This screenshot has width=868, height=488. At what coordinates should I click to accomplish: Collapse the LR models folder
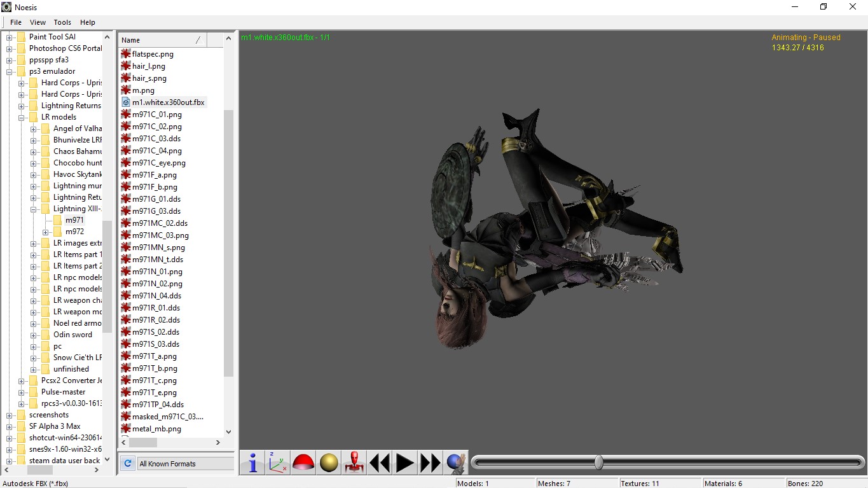pos(21,116)
